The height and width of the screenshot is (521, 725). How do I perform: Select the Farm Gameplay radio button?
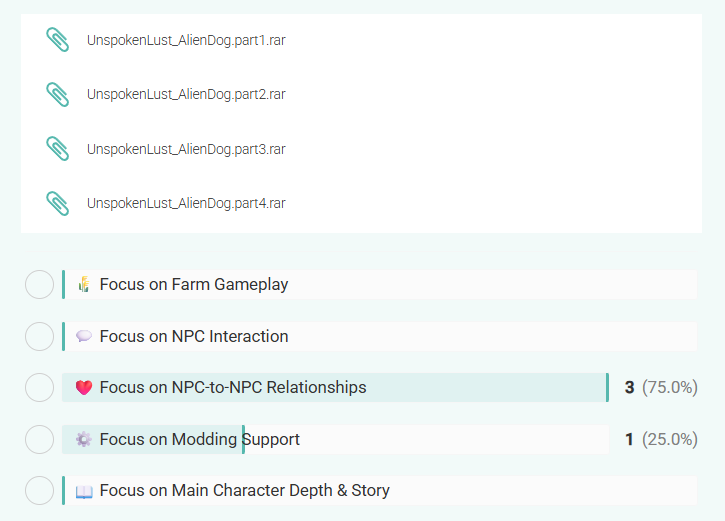39,284
